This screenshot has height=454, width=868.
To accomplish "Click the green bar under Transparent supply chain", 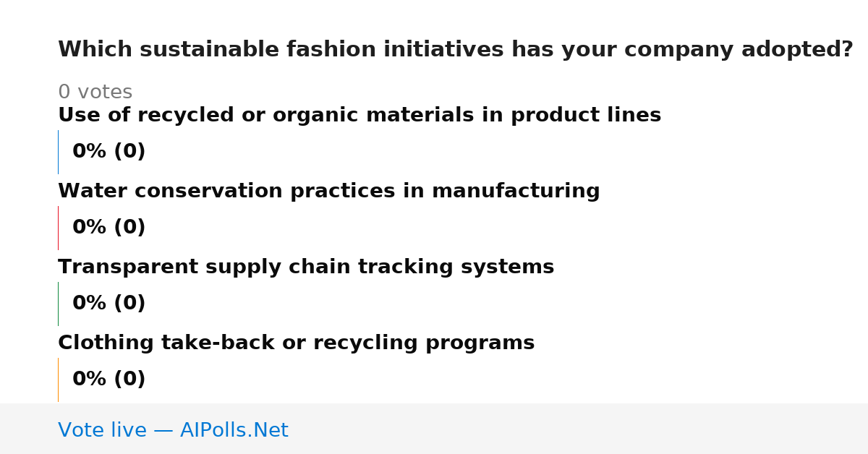I will [58, 304].
